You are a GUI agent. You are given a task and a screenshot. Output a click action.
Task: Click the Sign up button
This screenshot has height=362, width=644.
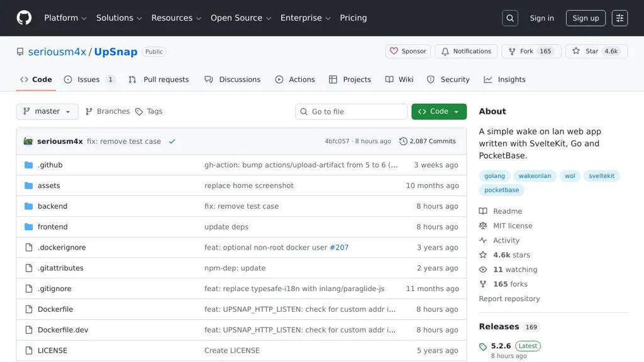click(586, 18)
